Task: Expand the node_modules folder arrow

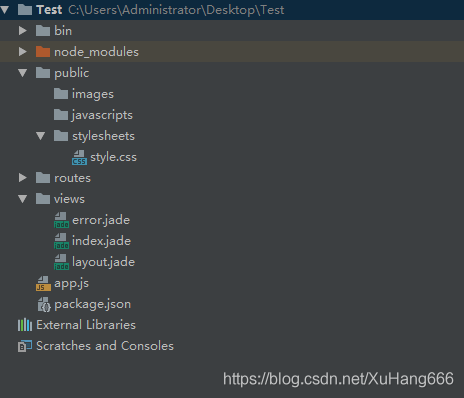Action: pos(23,52)
